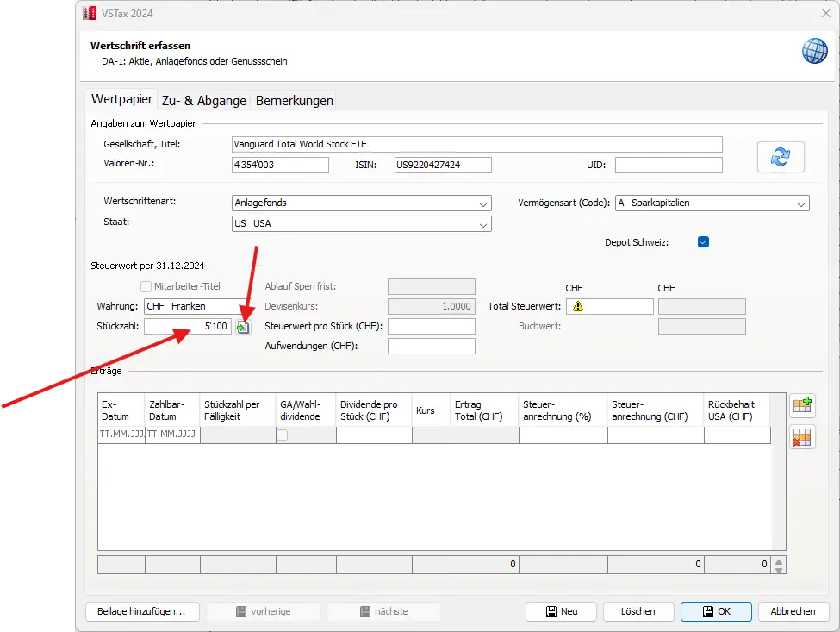Disable the Depot Schweiz checkbox
Screen dimensions: 840x632
point(703,242)
